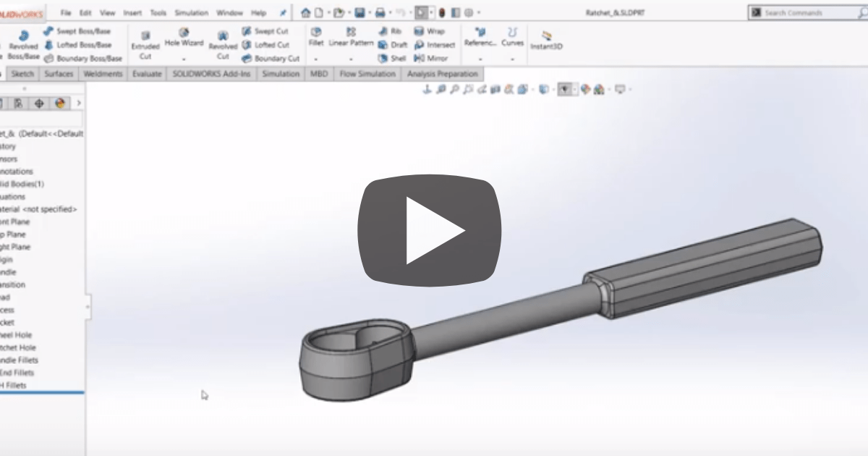Expand the Linear Pattern dropdown arrow
Image resolution: width=868 pixels, height=456 pixels.
coord(351,59)
